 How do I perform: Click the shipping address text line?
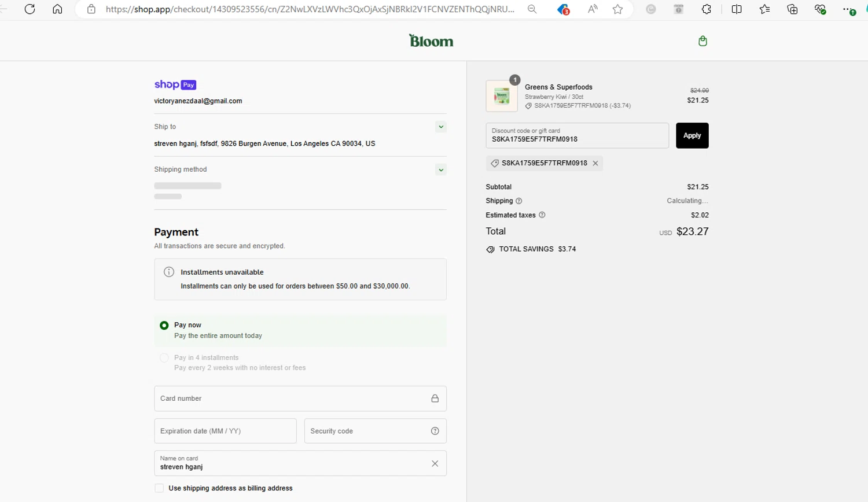click(x=264, y=143)
